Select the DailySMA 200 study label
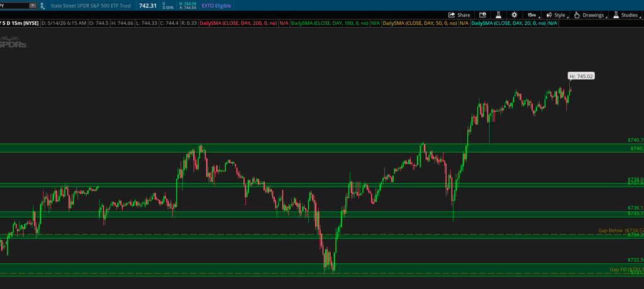 [x=238, y=23]
